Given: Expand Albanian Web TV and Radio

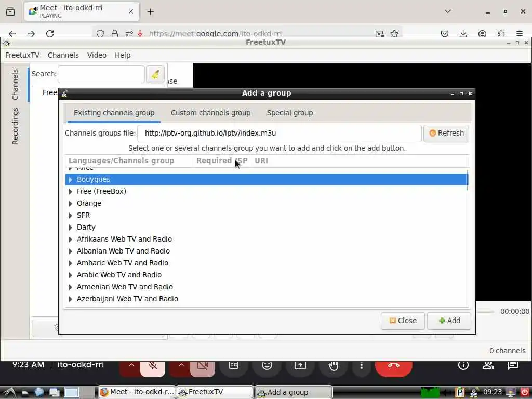Looking at the screenshot, I should 71,251.
